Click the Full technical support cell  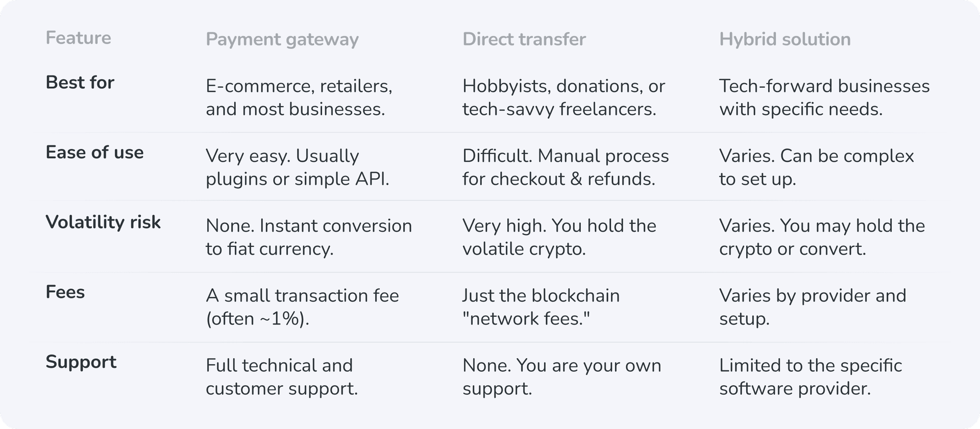(x=281, y=377)
